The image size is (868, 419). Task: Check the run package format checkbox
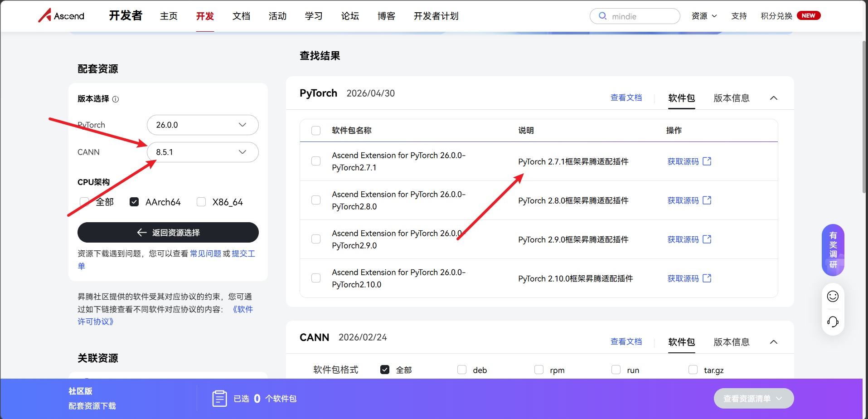point(616,370)
